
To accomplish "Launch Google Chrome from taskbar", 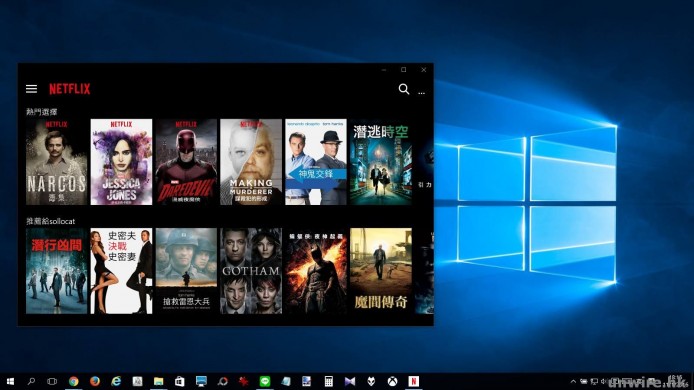I will (x=73, y=381).
